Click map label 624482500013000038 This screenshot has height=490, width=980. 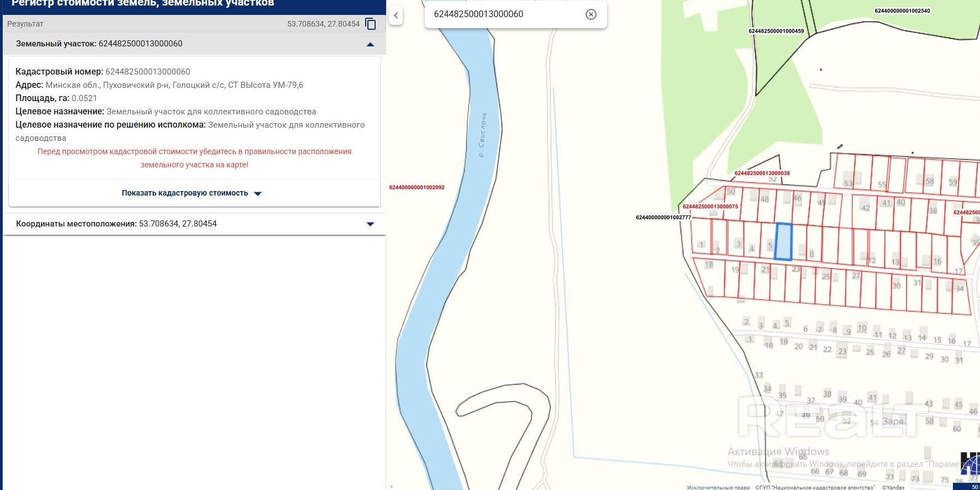click(x=762, y=173)
